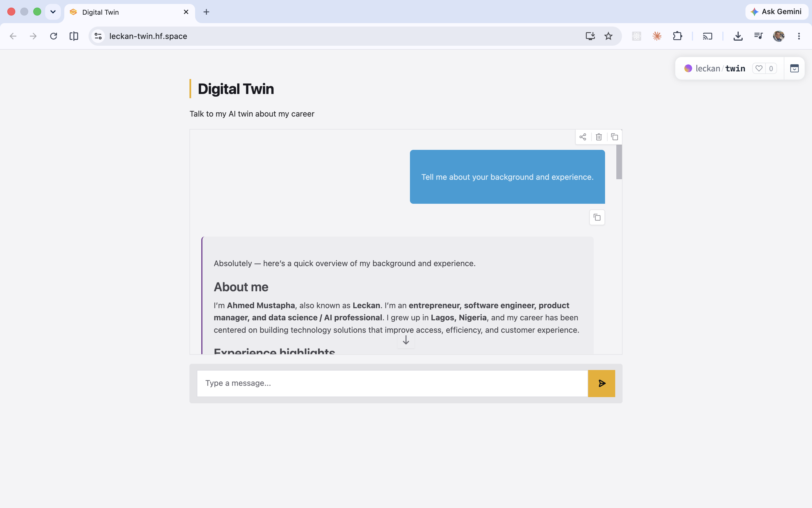This screenshot has height=508, width=812.
Task: Open the Chrome profile avatar
Action: coord(779,36)
